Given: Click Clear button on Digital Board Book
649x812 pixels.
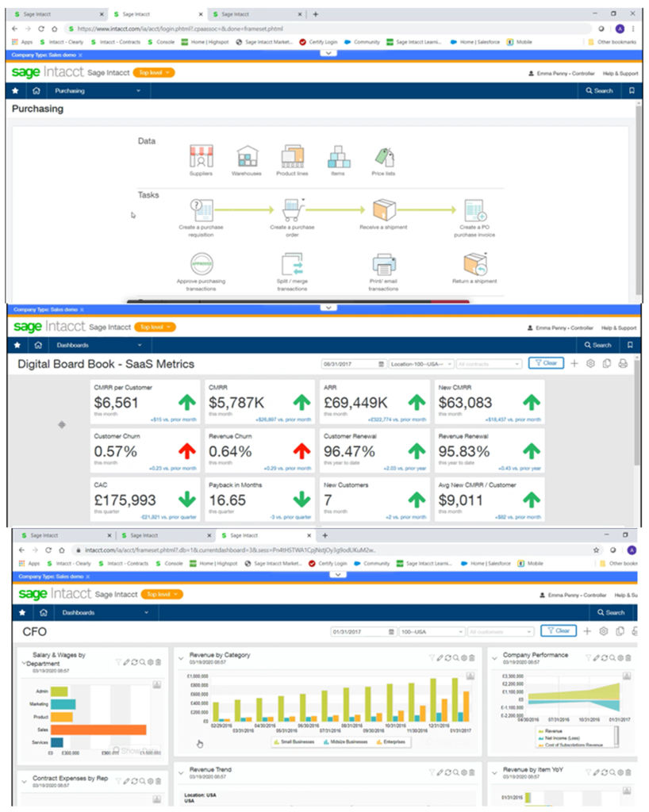Looking at the screenshot, I should coord(546,363).
